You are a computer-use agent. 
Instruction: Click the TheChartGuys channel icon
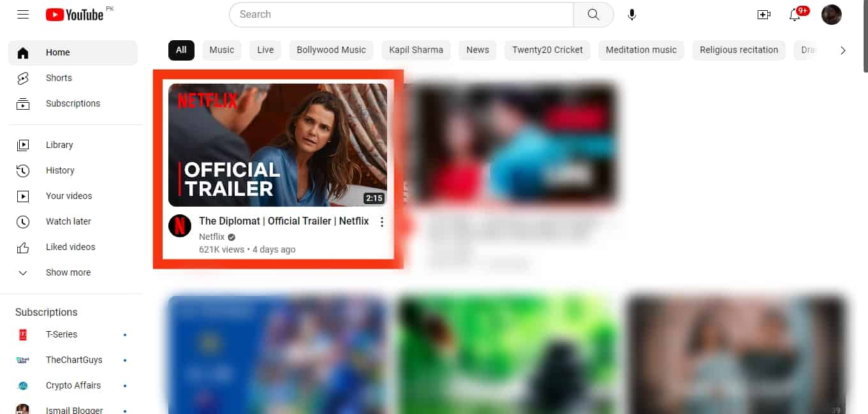[23, 360]
